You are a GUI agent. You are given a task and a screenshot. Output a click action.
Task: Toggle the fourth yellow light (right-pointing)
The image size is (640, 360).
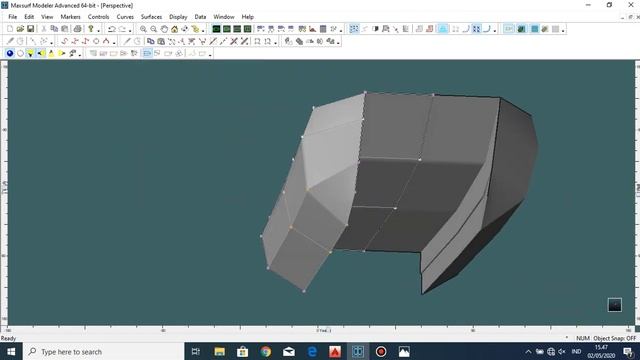tap(62, 53)
